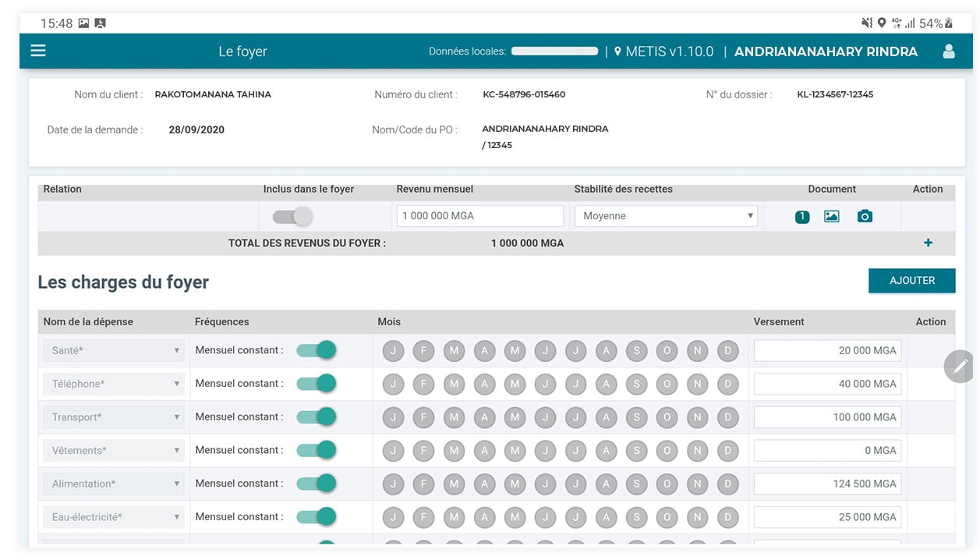The height and width of the screenshot is (560, 980).
Task: Open the Vêtements expense name dropdown
Action: coord(114,451)
